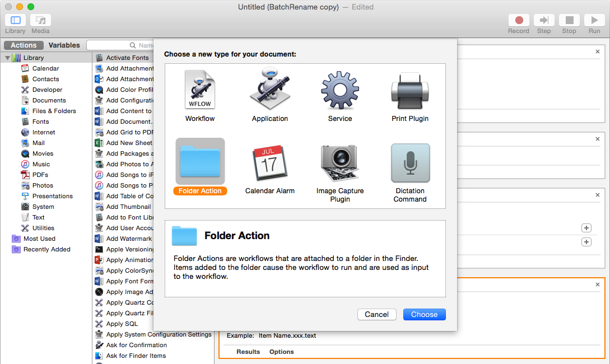
Task: Collapse the Library disclosure triangle
Action: click(x=8, y=58)
